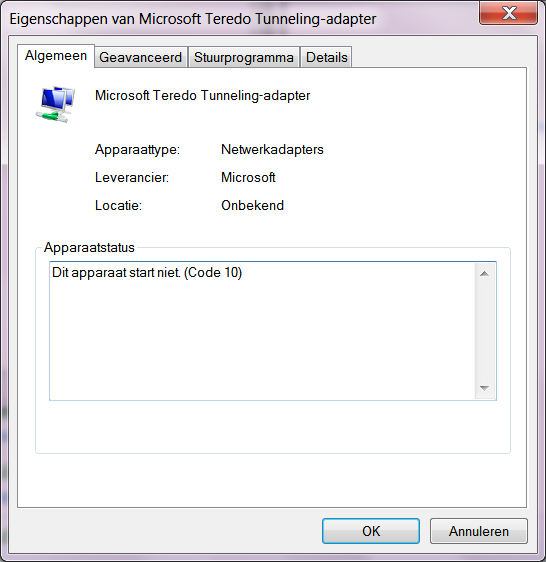Click the Microsoft Teredo Tunneling-adapter device name
The image size is (546, 562).
coord(203,96)
